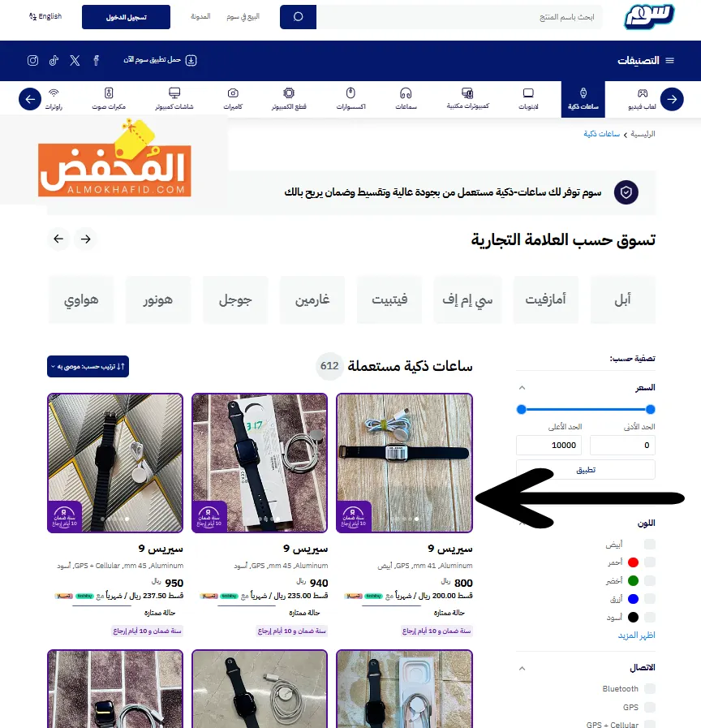
Task: Click the show more colors link
Action: point(636,635)
